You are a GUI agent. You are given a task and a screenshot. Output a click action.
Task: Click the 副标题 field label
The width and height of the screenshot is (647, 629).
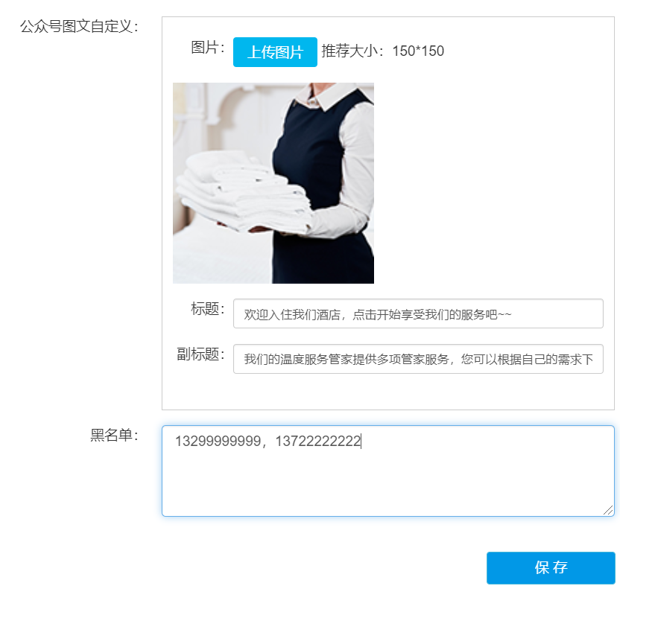[201, 354]
